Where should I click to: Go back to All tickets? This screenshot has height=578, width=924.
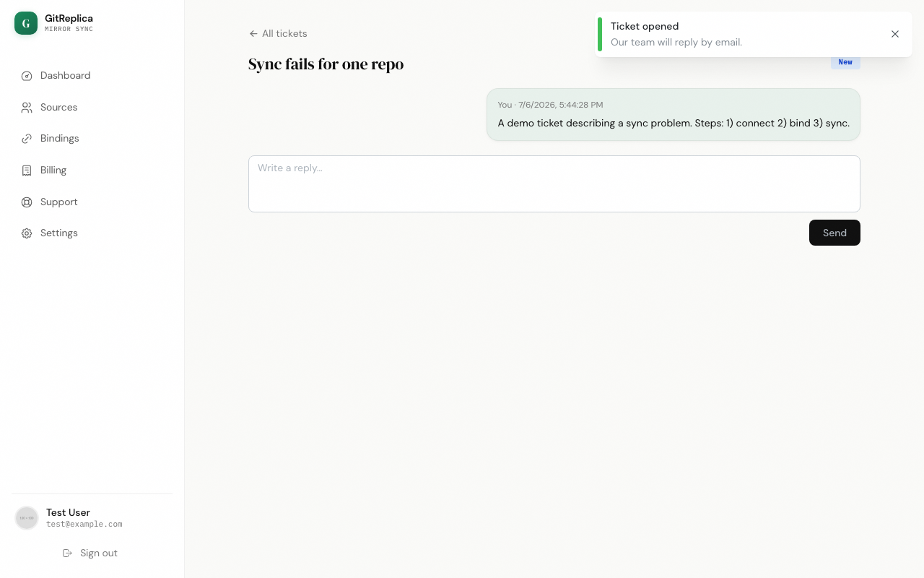[x=278, y=33]
